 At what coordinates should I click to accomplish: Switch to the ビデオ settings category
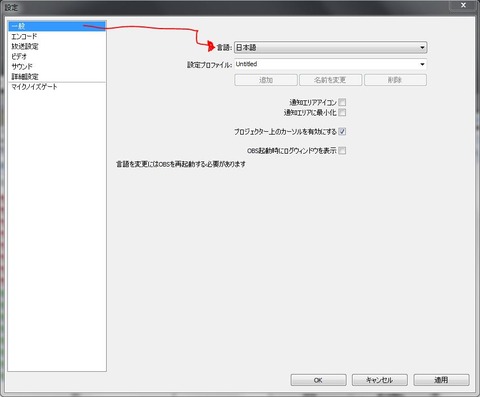click(x=57, y=56)
